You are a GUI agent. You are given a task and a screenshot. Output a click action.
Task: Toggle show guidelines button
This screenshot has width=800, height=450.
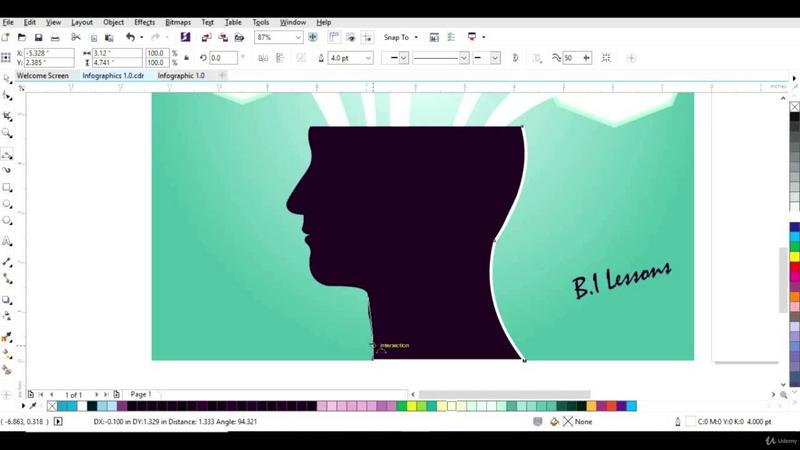[x=367, y=37]
